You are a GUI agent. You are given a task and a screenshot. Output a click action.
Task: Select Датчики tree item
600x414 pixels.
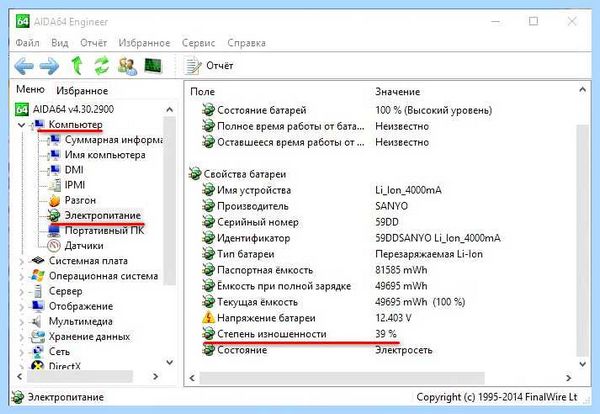(x=84, y=246)
